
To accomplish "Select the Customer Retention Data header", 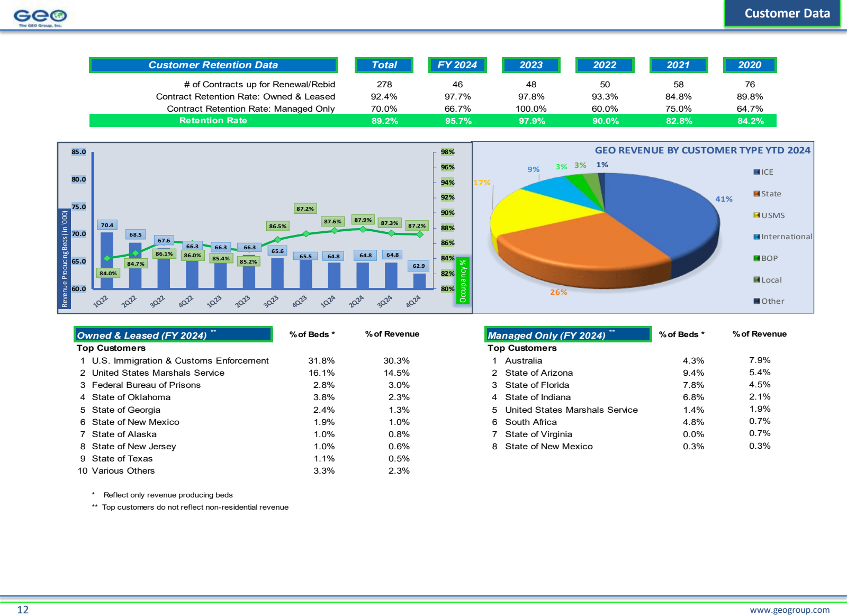I will tap(213, 65).
